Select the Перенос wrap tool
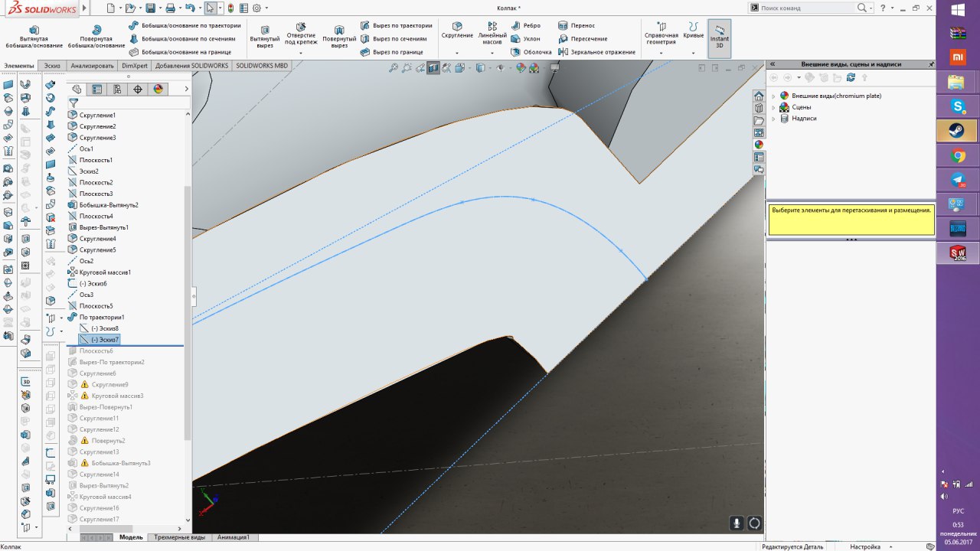 577,25
